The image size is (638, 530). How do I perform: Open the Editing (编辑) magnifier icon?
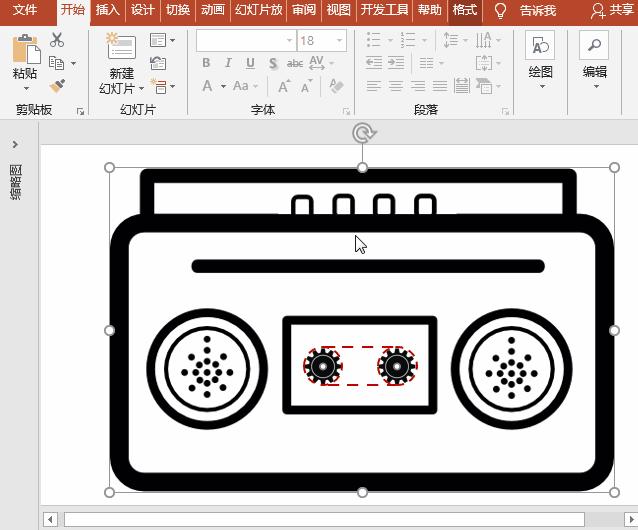pyautogui.click(x=594, y=47)
